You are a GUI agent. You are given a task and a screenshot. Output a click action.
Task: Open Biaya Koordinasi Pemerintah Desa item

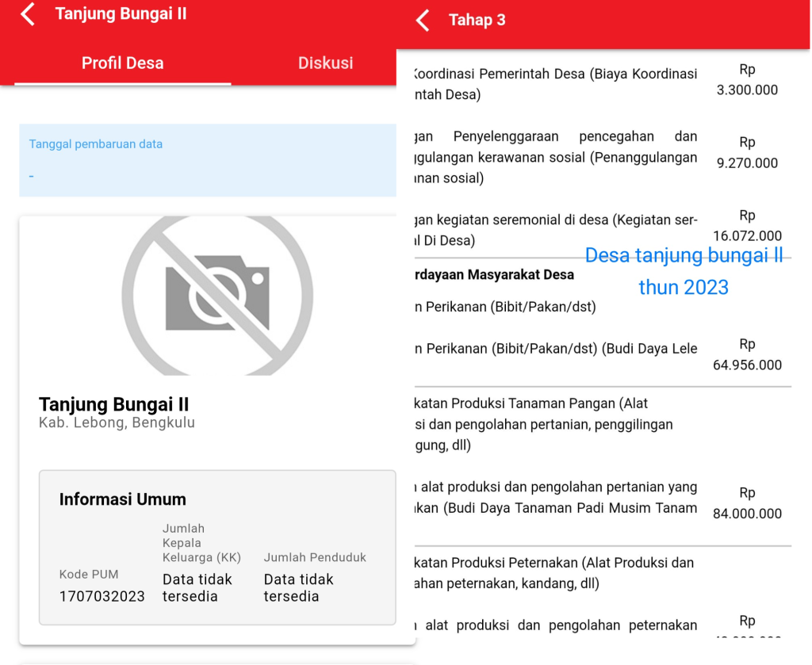[555, 84]
